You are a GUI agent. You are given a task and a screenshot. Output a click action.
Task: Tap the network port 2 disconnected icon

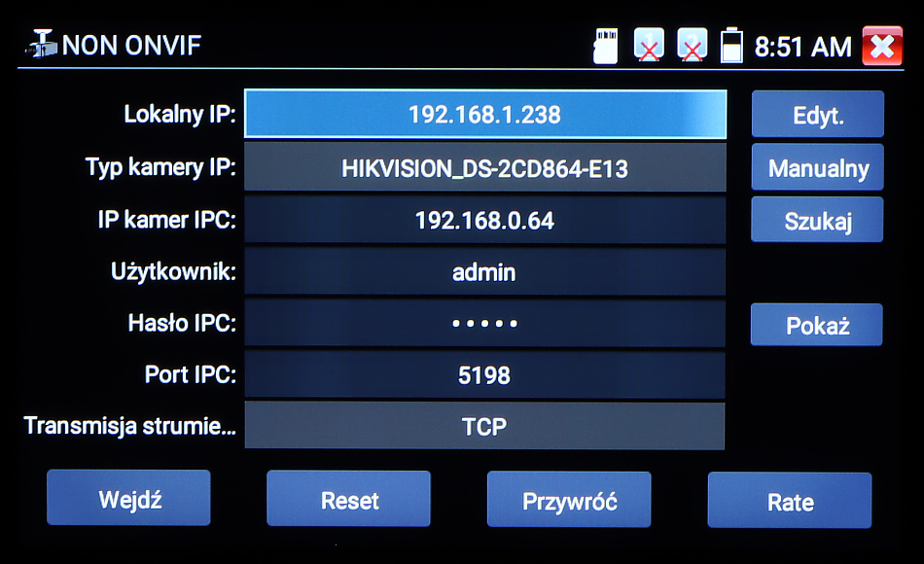coord(692,46)
